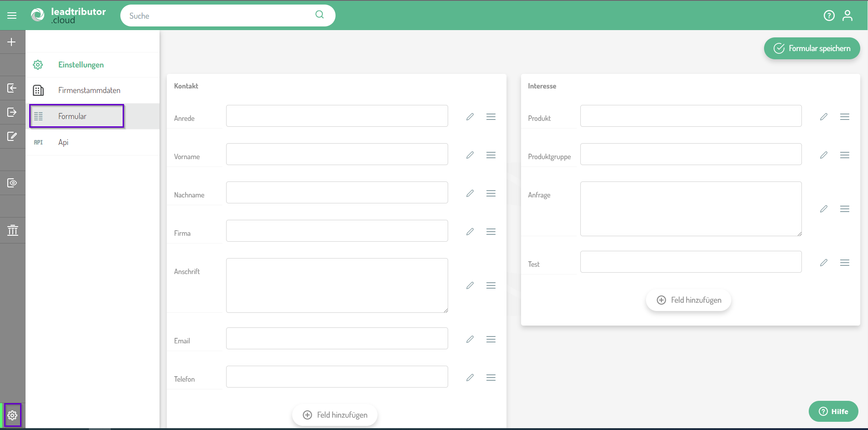Click the eye preview icon in sidebar
The image size is (868, 430).
click(x=12, y=183)
